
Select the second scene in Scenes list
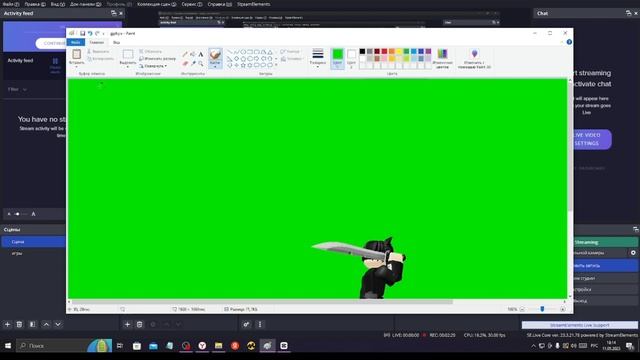[x=33, y=253]
